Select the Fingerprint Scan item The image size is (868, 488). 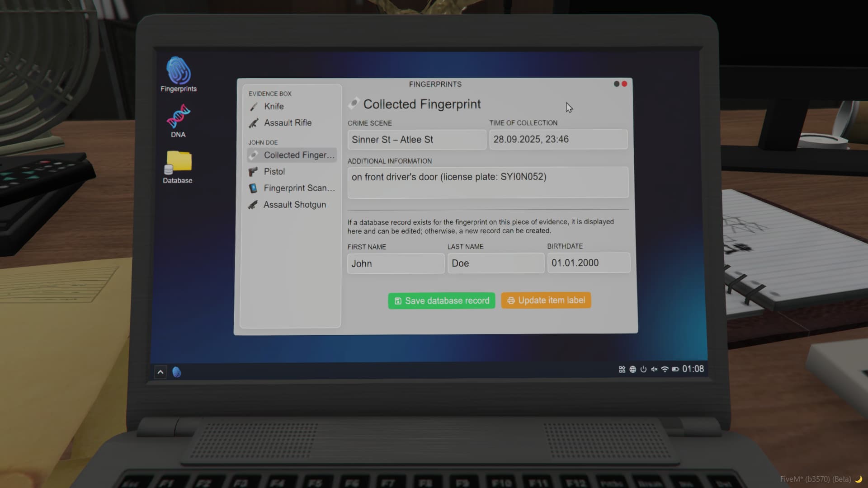(x=298, y=188)
